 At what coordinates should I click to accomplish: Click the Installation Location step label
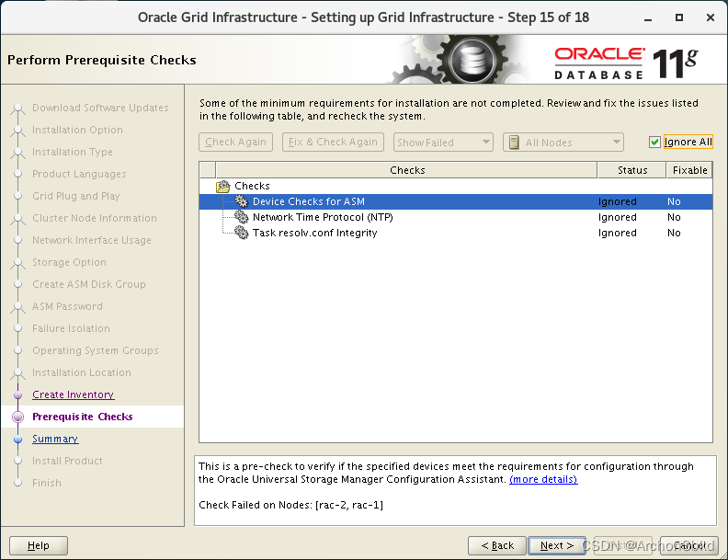point(82,372)
